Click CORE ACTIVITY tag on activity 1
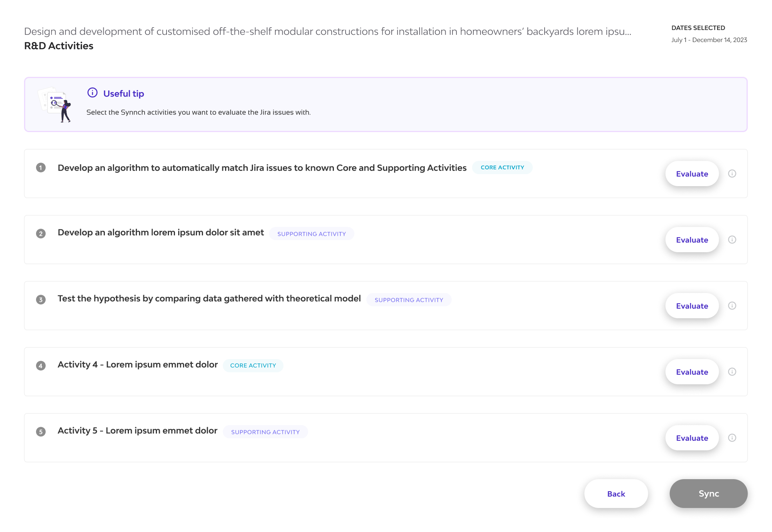Image resolution: width=772 pixels, height=532 pixels. pos(502,168)
